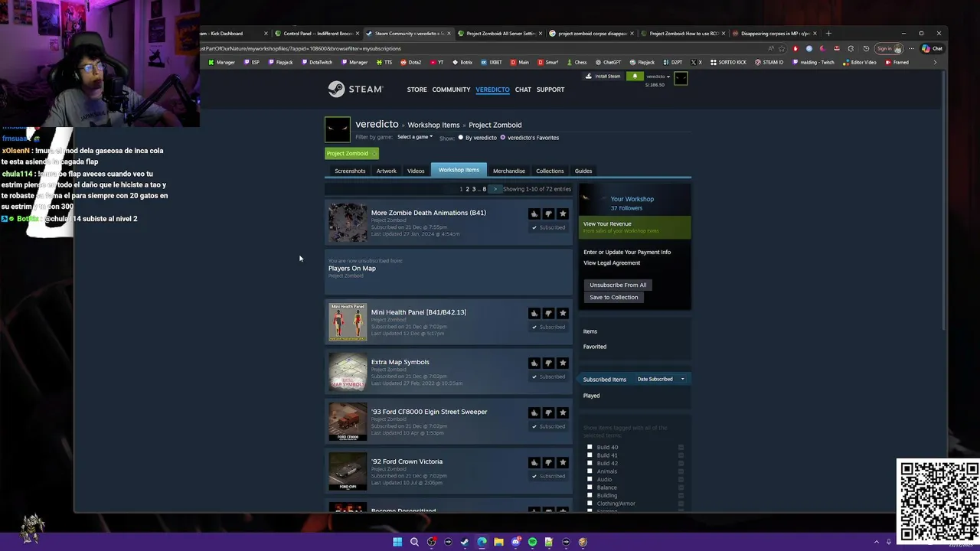Open COMMUNITY in Steam navigation
This screenshot has width=980, height=551.
[451, 90]
